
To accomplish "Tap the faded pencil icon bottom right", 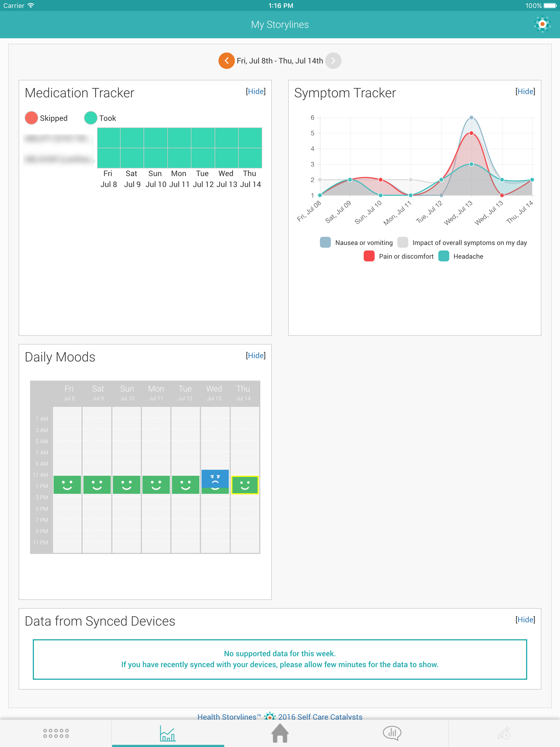I will [504, 734].
